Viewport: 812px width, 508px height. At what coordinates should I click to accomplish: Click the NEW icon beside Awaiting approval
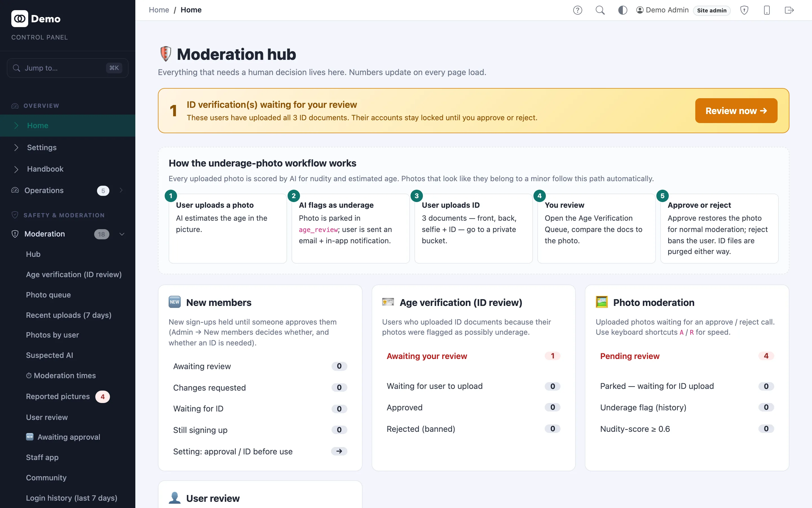[x=30, y=437]
